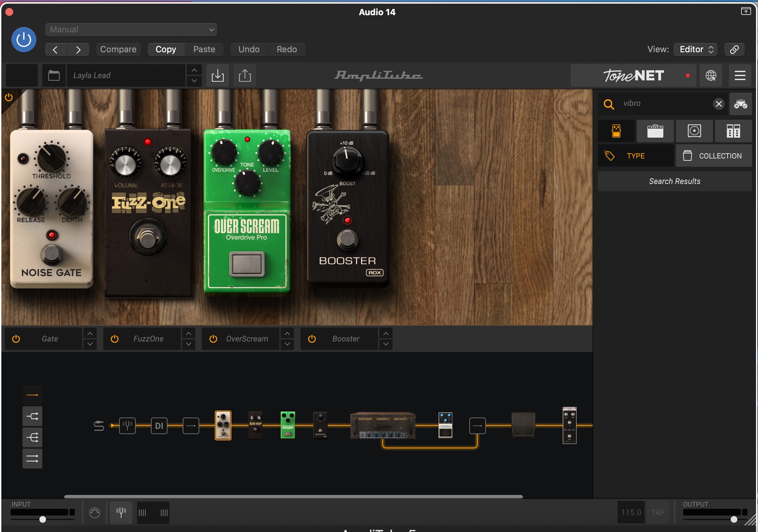Image resolution: width=758 pixels, height=532 pixels.
Task: Switch to the COLLECTION filter tab
Action: click(714, 156)
